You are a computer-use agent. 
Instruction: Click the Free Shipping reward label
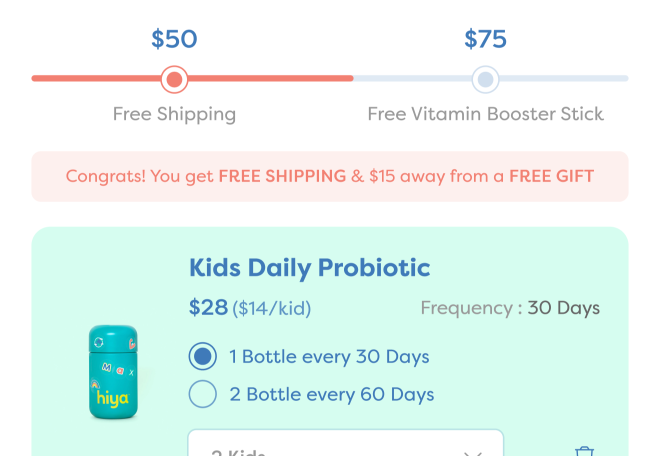point(174,114)
